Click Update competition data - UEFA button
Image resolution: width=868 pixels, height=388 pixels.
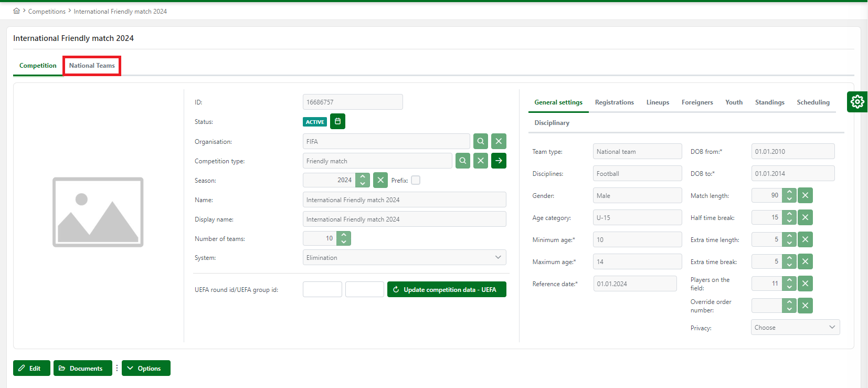[x=447, y=289]
